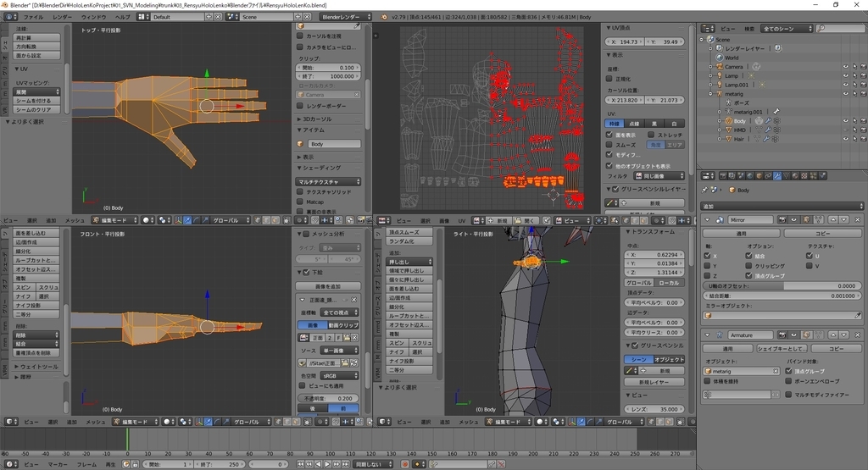Open the Object cube tab icon in Properties
The height and width of the screenshot is (470, 868).
(759, 176)
